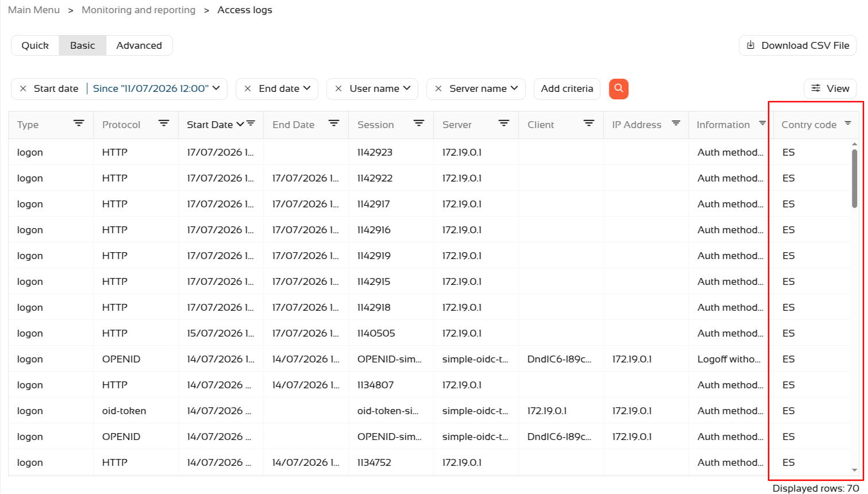Screen dimensions: 868x494
Task: Open the View options button
Action: point(830,88)
